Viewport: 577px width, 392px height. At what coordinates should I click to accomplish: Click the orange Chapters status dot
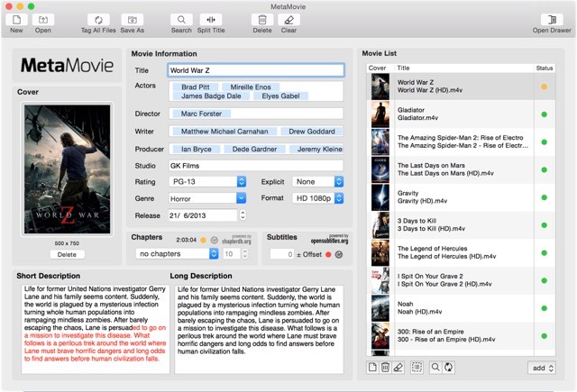(x=203, y=240)
